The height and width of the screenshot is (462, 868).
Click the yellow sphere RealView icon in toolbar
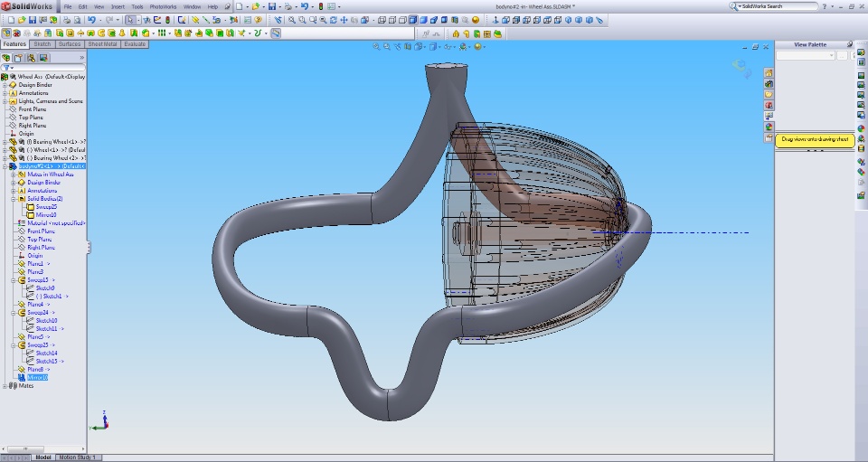coord(476,20)
